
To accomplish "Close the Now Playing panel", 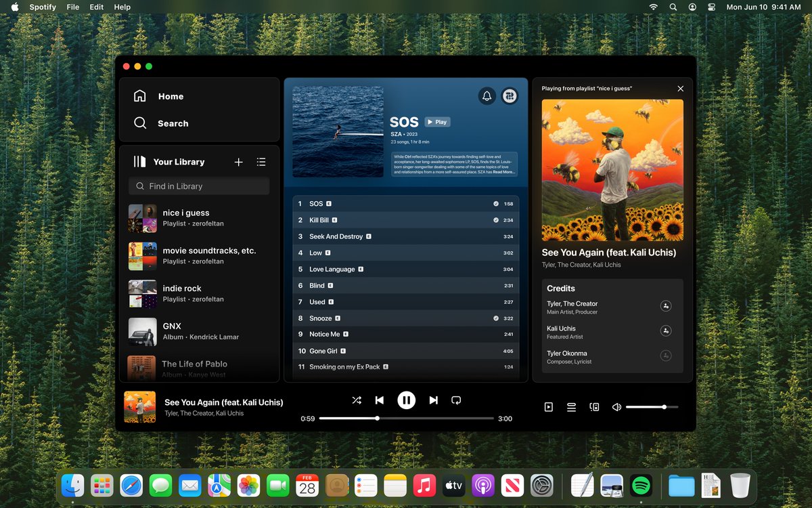I will click(681, 89).
